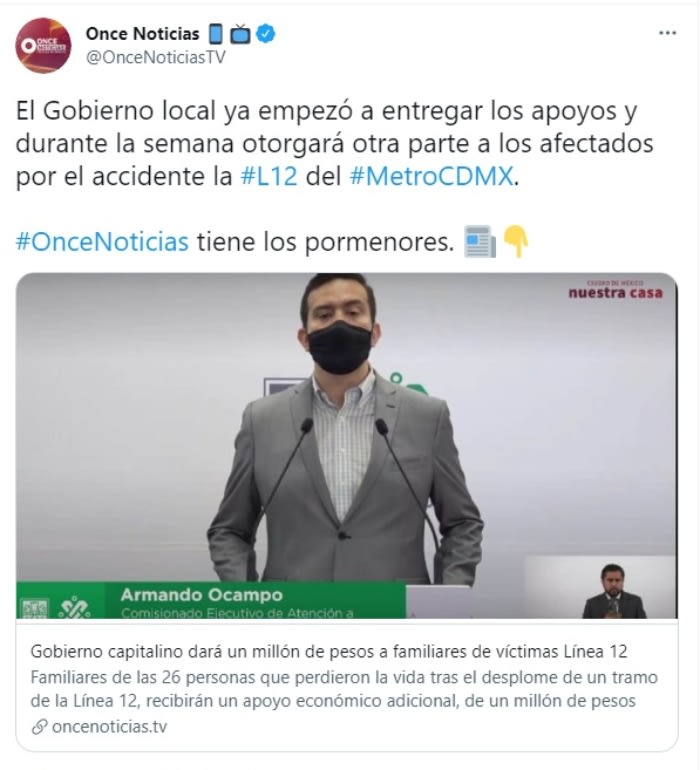Open the Once Noticias profile avatar

43,46
